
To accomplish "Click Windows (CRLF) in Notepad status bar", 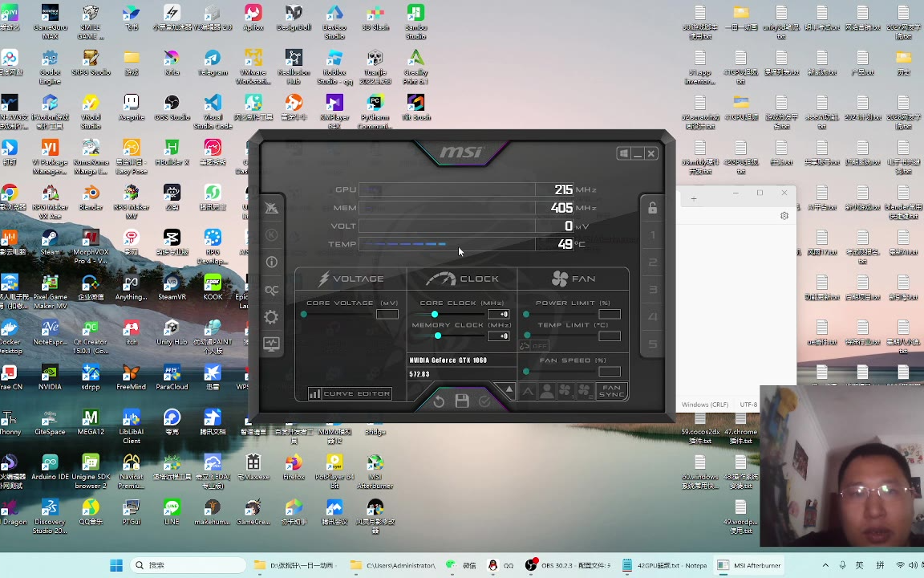I will [705, 405].
